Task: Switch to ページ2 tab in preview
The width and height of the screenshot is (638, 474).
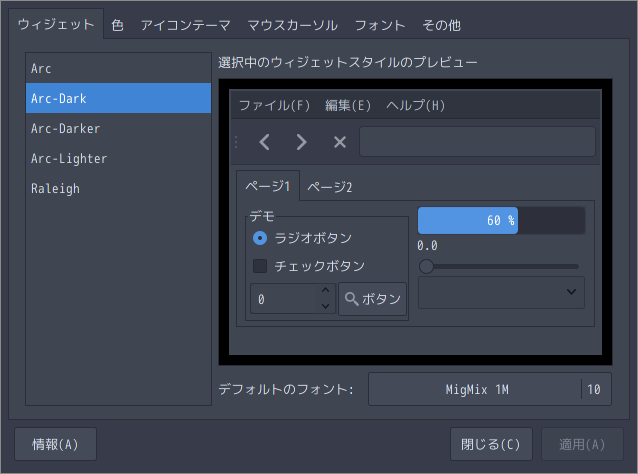Action: 330,187
